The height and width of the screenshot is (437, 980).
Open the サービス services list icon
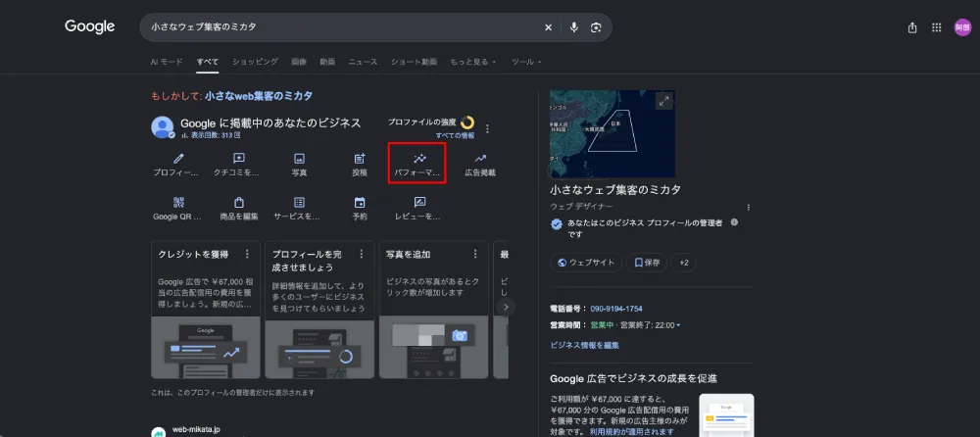[299, 203]
